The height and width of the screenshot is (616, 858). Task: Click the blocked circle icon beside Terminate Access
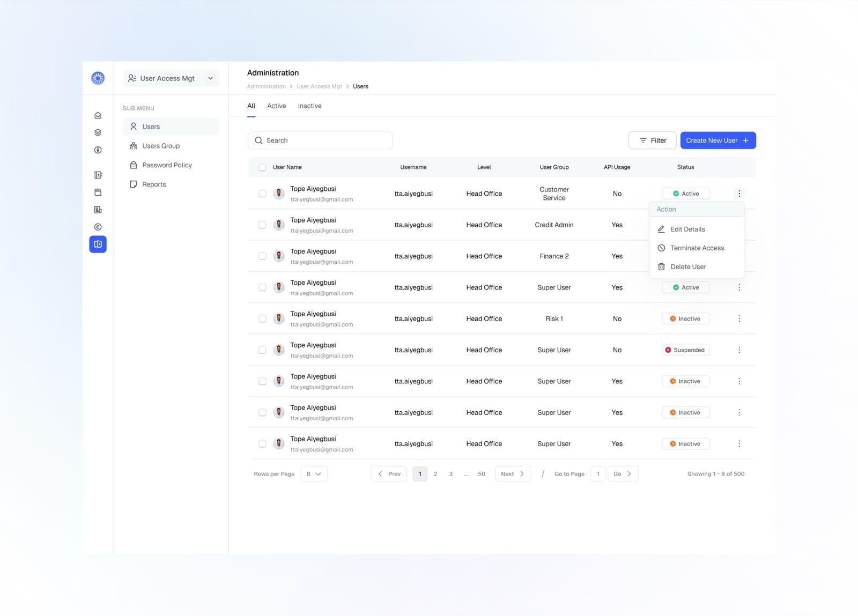(661, 248)
